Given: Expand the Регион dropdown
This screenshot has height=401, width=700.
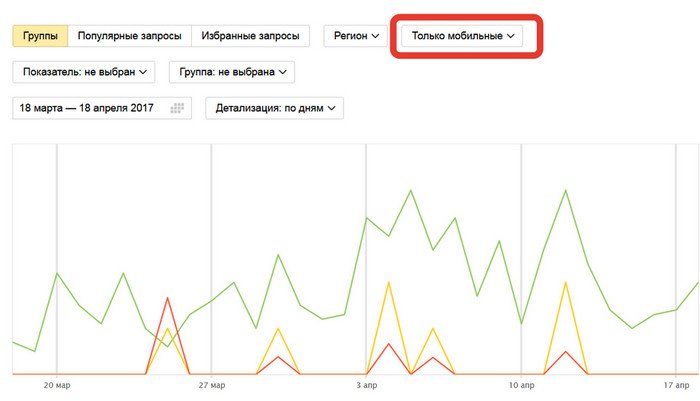Looking at the screenshot, I should [x=356, y=36].
